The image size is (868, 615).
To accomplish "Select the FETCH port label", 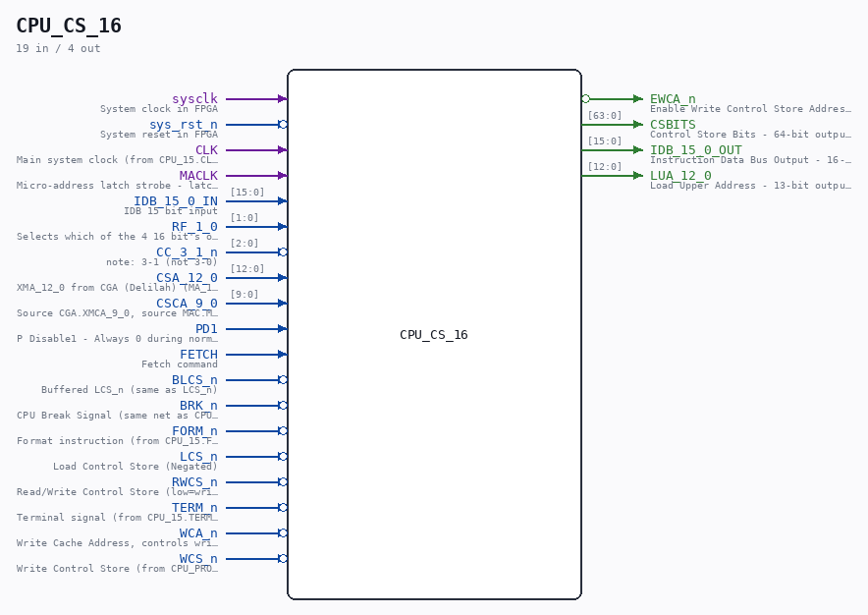I will pos(198,354).
